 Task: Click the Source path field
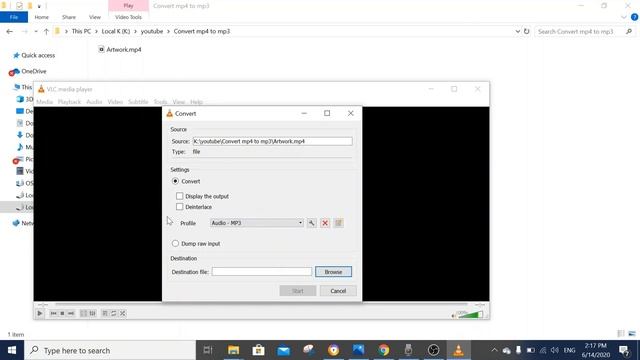pyautogui.click(x=272, y=141)
